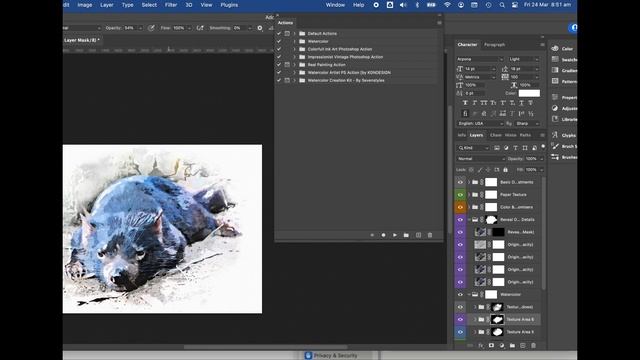Expand Colorfull Ink Art Photoshop Action set
Image resolution: width=640 pixels, height=360 pixels.
[294, 49]
